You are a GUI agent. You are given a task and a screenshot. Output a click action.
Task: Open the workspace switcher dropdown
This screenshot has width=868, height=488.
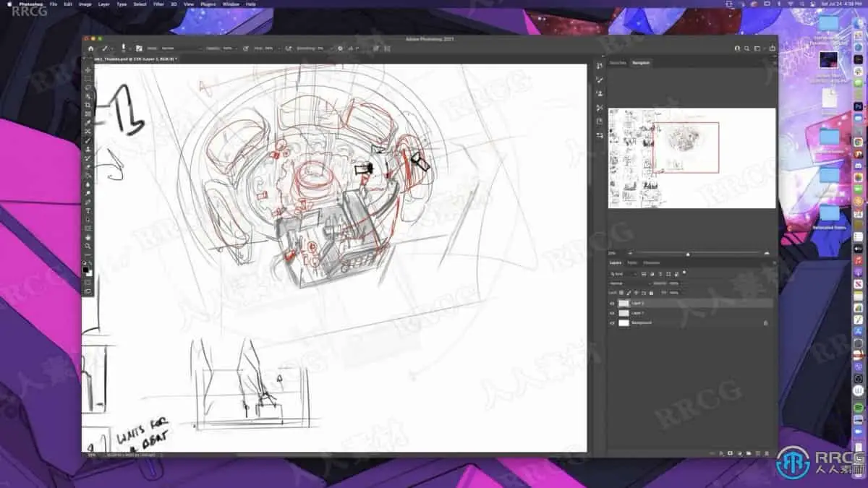tap(759, 48)
